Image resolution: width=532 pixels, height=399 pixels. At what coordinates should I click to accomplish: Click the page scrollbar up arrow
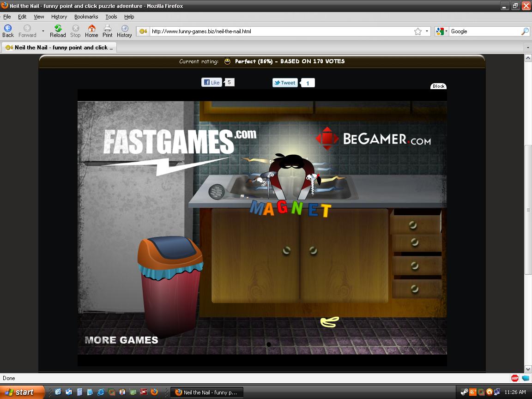[x=528, y=58]
